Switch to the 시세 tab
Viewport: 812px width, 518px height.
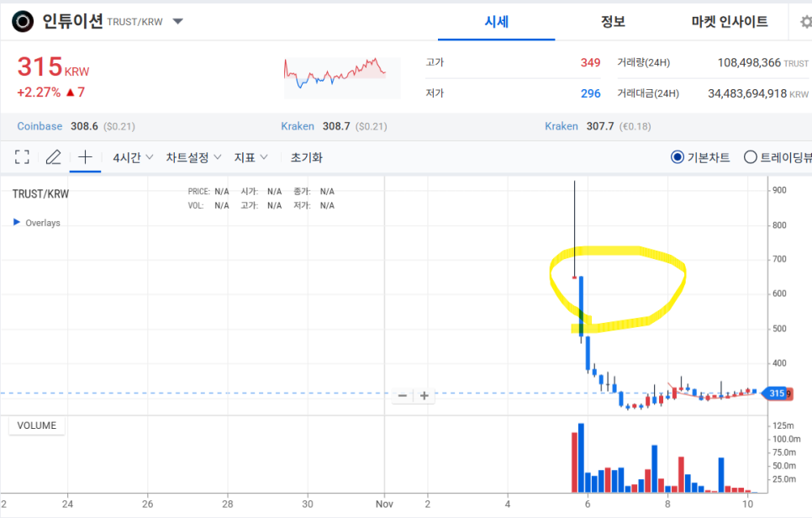pos(497,23)
